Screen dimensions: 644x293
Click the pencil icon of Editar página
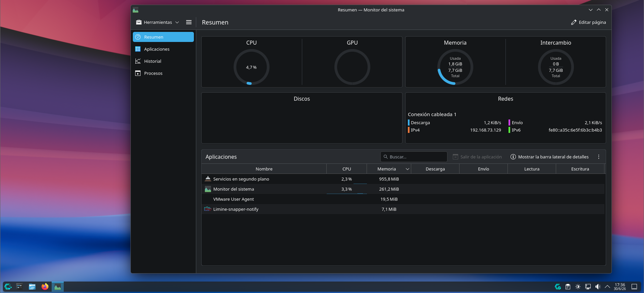point(574,22)
